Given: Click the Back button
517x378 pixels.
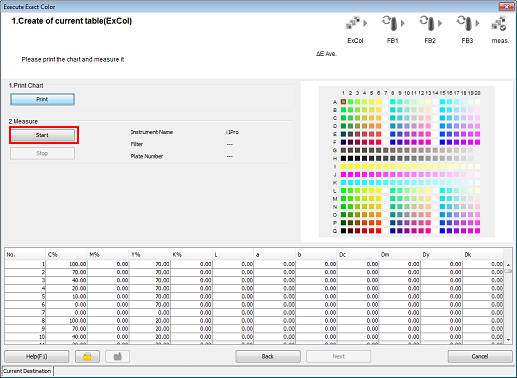Looking at the screenshot, I should tap(268, 356).
